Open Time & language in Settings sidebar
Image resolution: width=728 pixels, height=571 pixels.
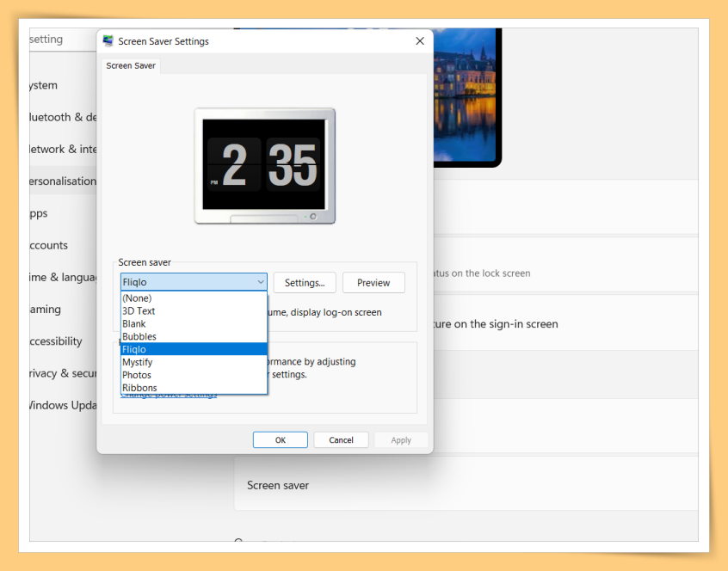63,278
